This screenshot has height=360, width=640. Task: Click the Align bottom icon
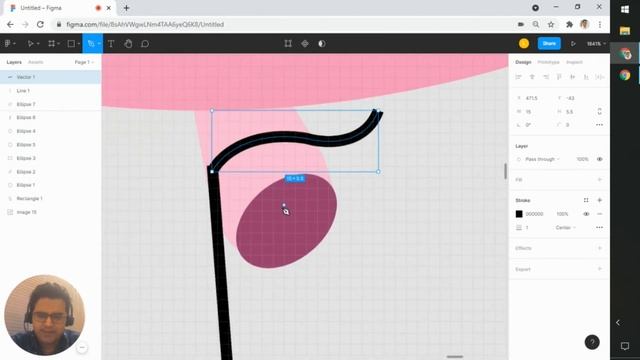point(586,77)
